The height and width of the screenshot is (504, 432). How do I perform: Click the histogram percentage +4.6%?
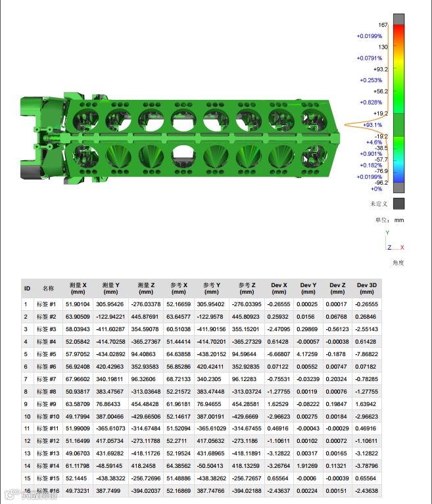374,142
